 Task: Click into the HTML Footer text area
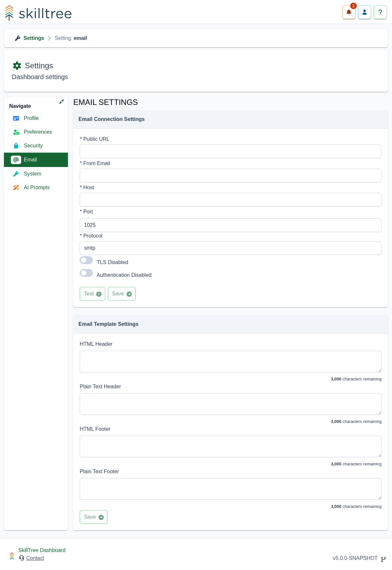pyautogui.click(x=231, y=446)
